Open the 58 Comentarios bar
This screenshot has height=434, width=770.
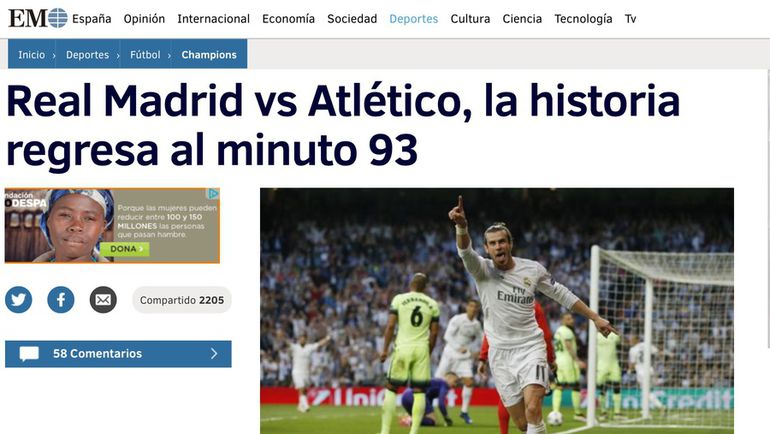(118, 354)
